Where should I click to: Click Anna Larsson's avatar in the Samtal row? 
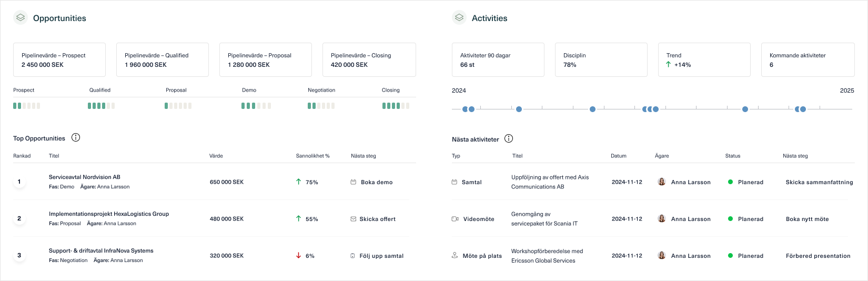coord(662,182)
